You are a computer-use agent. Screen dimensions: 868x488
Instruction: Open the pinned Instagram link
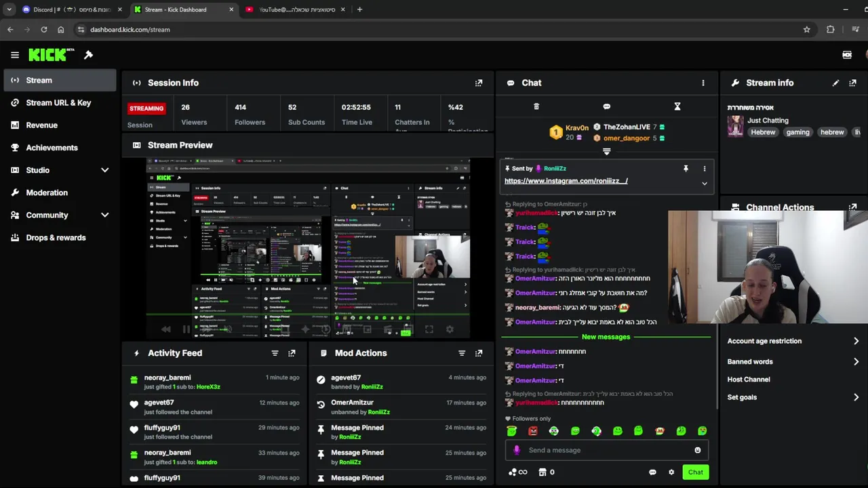[566, 181]
